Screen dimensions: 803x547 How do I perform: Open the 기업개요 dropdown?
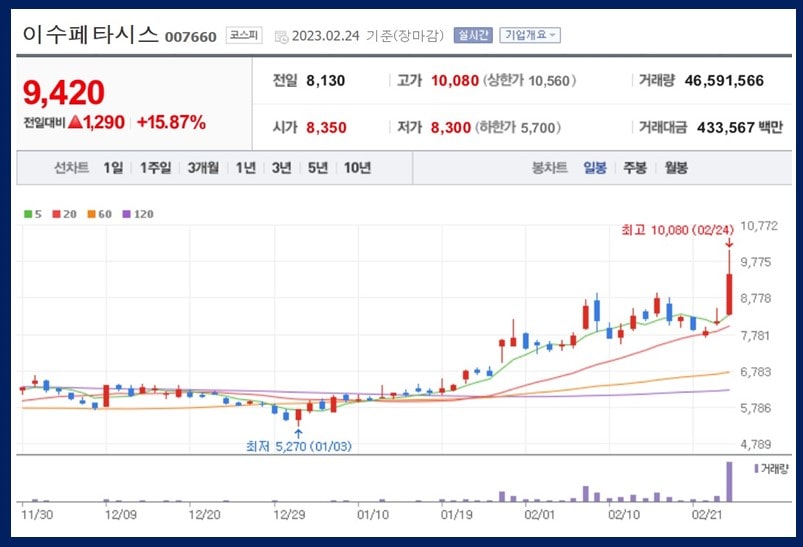(530, 35)
